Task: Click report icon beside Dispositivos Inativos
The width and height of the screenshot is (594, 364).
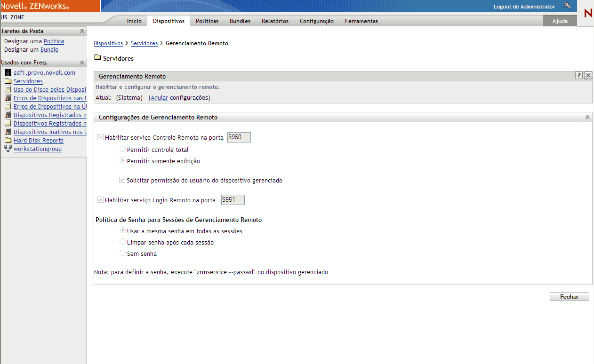Action: click(8, 132)
